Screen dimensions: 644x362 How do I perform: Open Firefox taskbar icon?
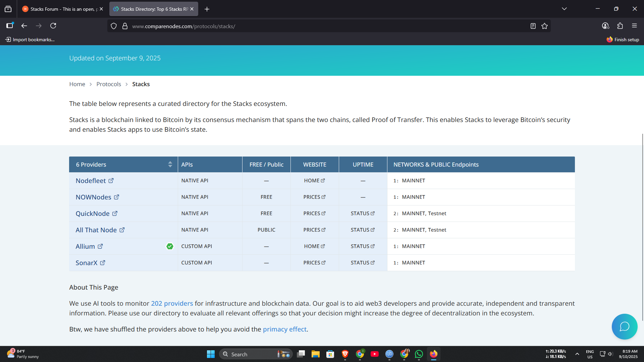pos(434,354)
